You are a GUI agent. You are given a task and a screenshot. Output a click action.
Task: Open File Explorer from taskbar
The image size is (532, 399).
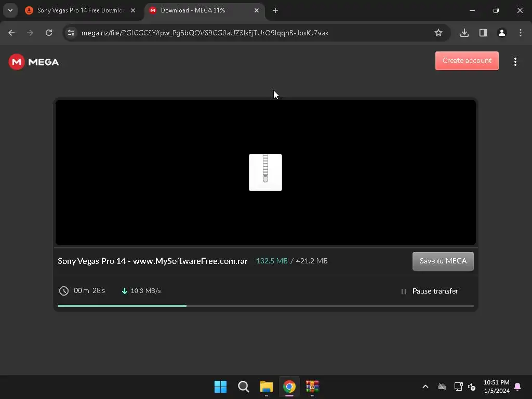267,387
